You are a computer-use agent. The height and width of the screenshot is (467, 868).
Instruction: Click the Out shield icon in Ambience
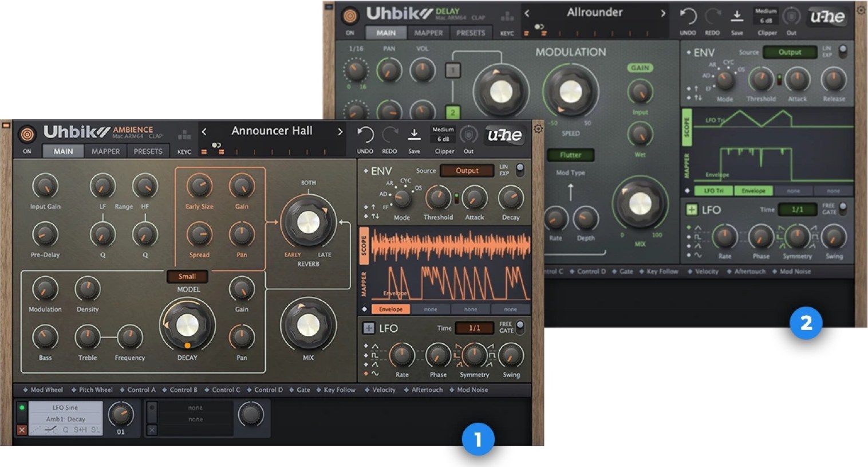pos(468,135)
